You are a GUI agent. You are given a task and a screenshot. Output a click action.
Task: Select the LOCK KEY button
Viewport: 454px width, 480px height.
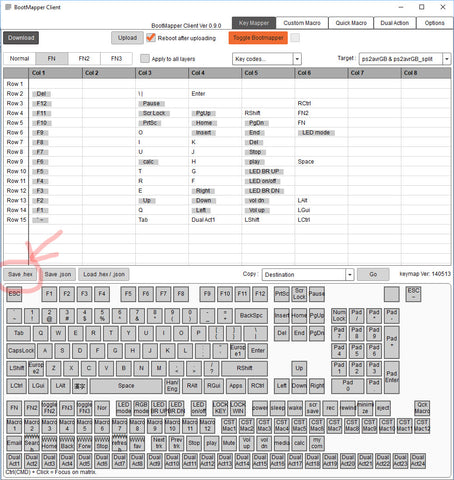(x=220, y=408)
